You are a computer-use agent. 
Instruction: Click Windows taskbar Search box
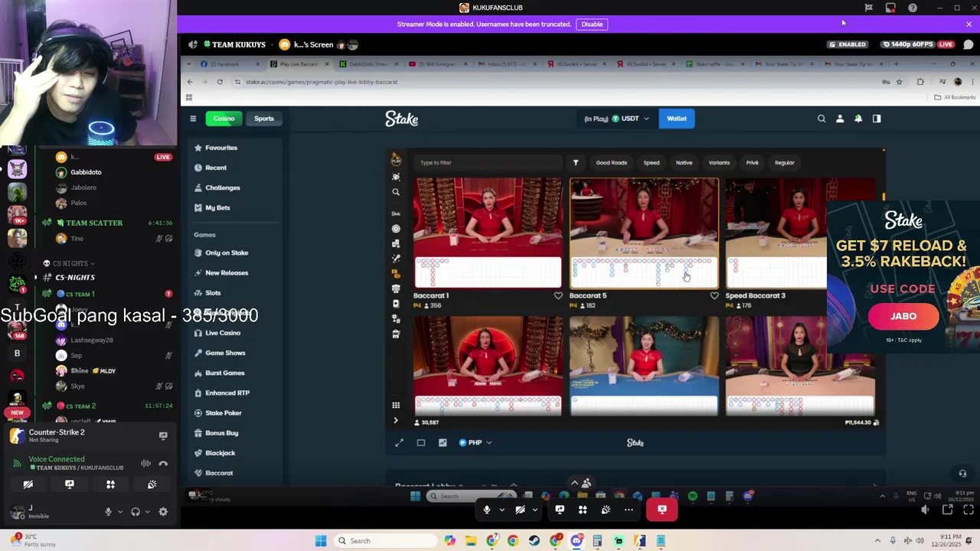click(387, 541)
